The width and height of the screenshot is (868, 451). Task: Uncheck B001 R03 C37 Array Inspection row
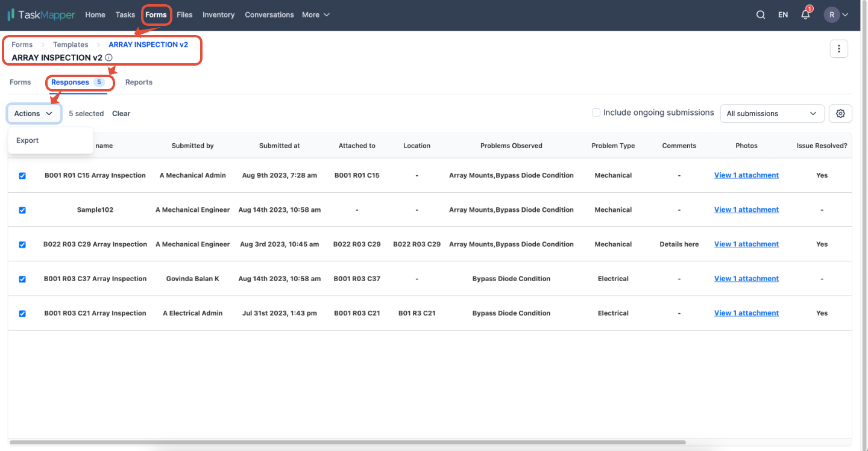pos(22,279)
